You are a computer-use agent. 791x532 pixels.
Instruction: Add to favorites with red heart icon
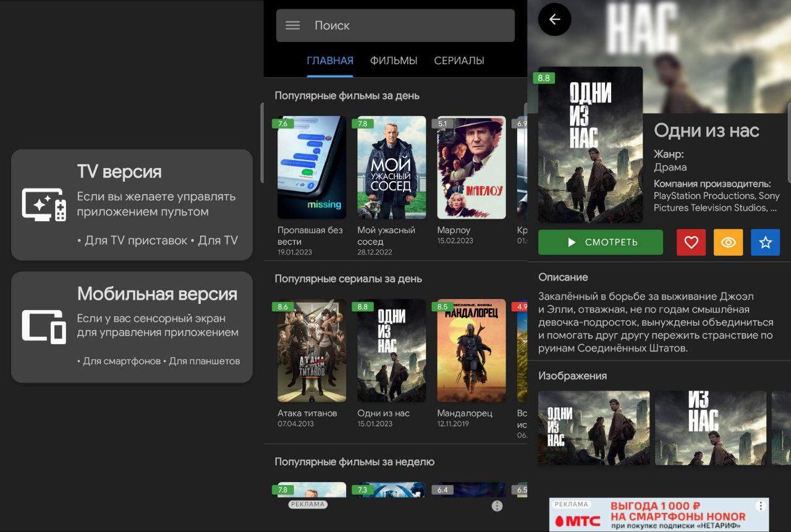tap(691, 242)
